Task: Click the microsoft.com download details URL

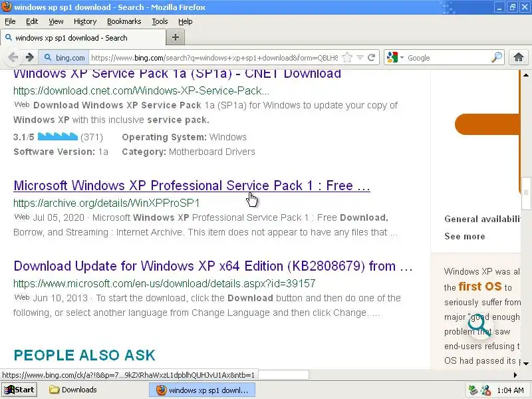Action: pyautogui.click(x=164, y=283)
